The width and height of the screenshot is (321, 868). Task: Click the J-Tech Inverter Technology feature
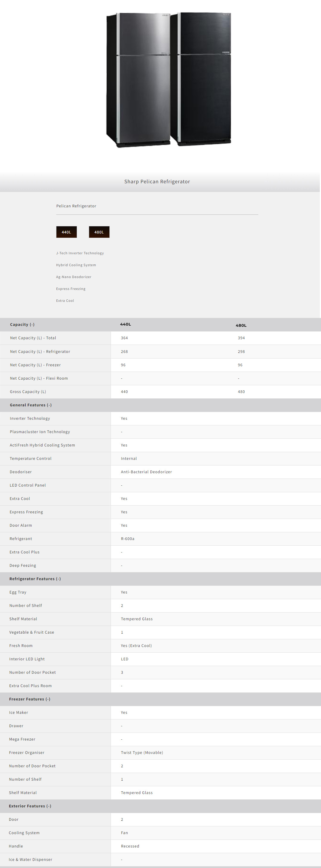[80, 253]
